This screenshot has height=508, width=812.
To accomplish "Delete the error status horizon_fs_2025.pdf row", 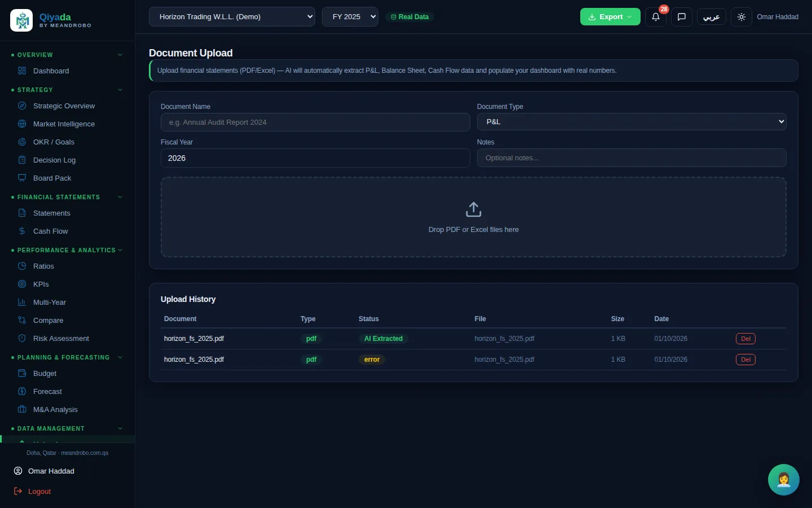I will point(745,360).
